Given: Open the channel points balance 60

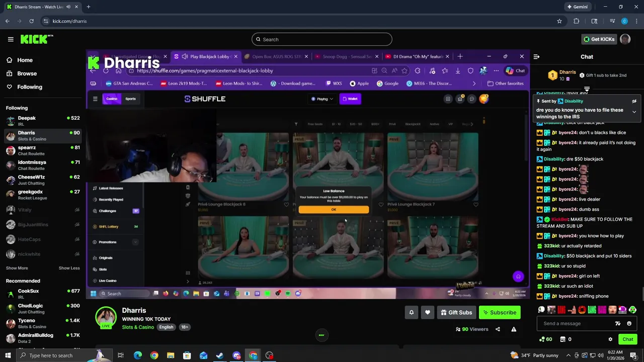Looking at the screenshot, I should pyautogui.click(x=545, y=339).
